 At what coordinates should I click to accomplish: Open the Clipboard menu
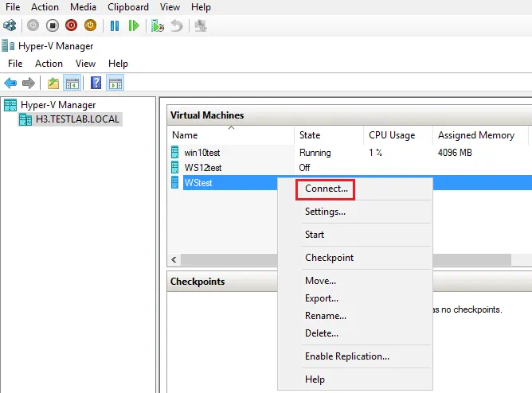(x=128, y=7)
